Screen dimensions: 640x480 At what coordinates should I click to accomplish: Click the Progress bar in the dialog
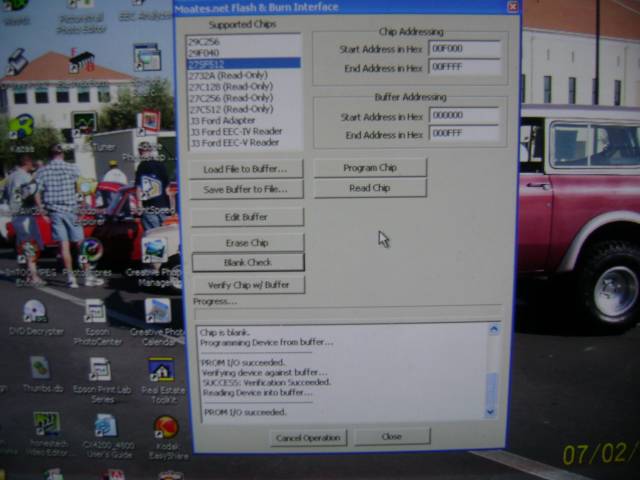point(348,314)
